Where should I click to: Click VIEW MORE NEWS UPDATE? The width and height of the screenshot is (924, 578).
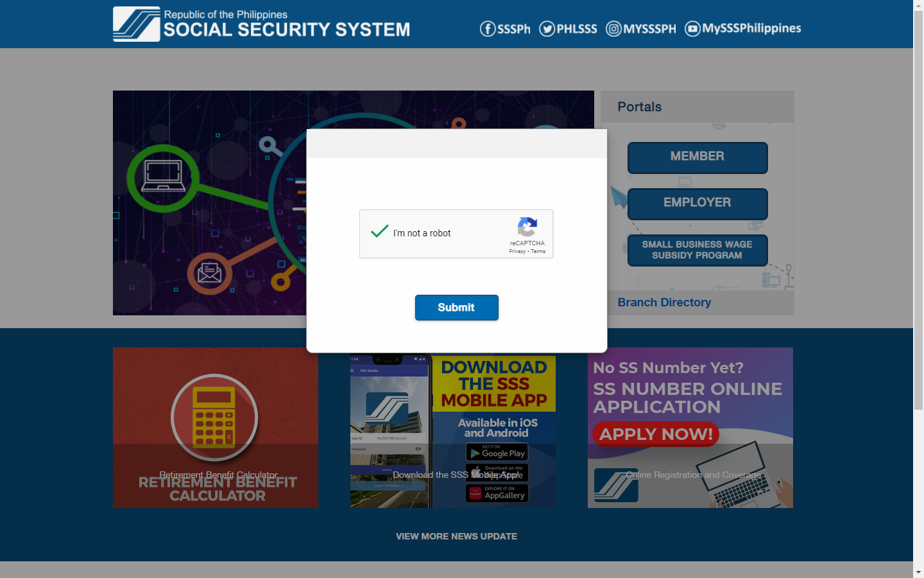(456, 536)
